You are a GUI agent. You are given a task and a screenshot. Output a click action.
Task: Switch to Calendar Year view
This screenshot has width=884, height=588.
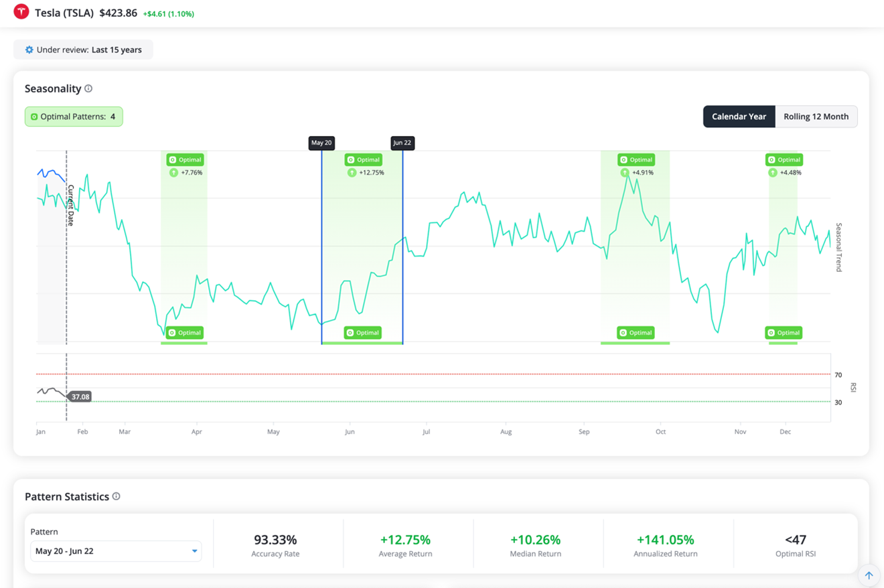pyautogui.click(x=739, y=117)
